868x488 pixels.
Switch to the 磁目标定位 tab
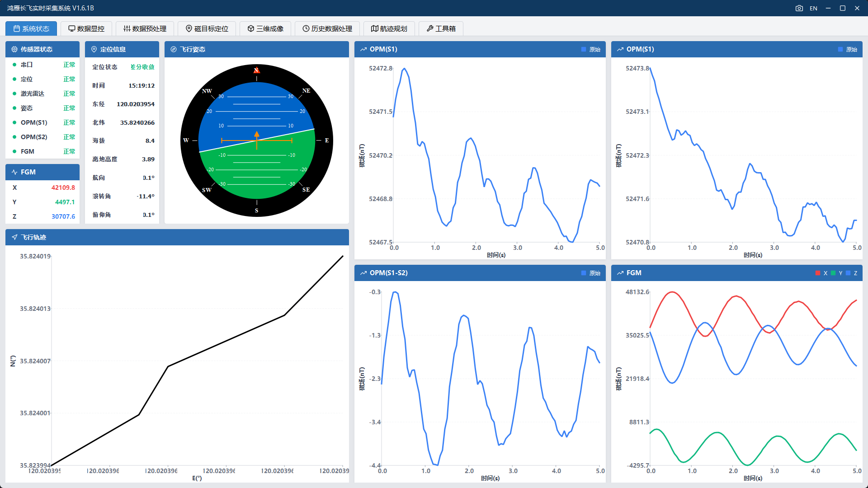(207, 28)
